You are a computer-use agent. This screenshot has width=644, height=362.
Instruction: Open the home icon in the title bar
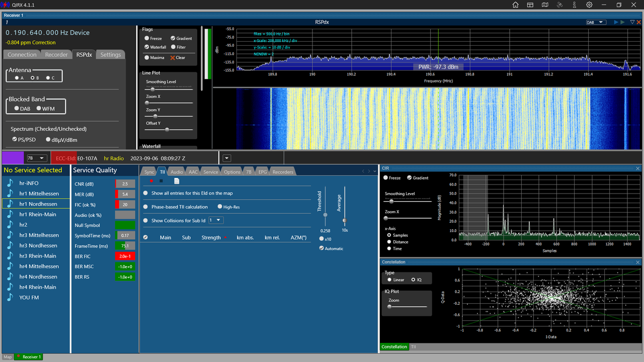tap(515, 5)
